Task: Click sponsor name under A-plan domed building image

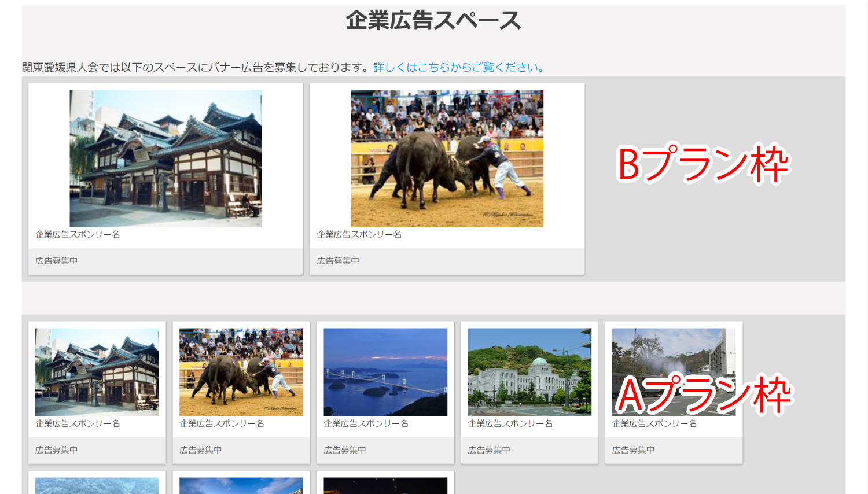Action: (510, 423)
